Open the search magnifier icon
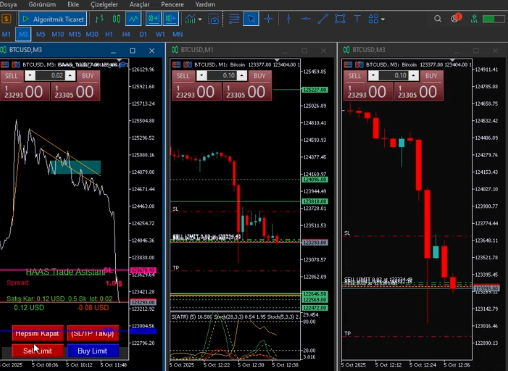The width and height of the screenshot is (508, 371). click(438, 19)
